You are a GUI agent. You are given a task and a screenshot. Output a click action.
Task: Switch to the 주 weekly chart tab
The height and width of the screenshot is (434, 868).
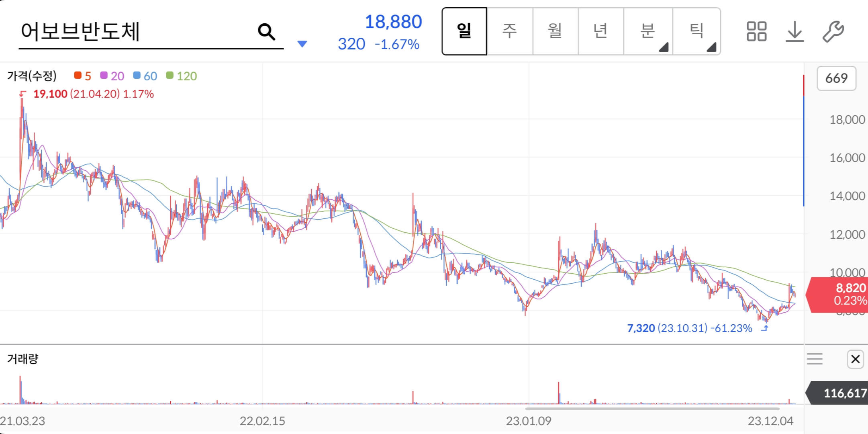point(510,31)
